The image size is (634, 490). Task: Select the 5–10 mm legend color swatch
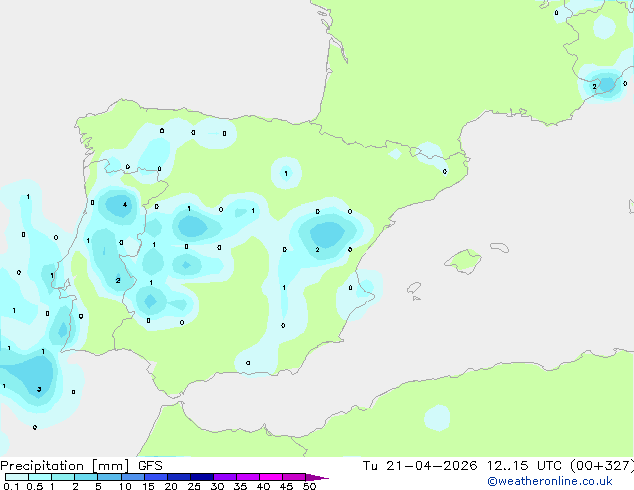coord(109,477)
